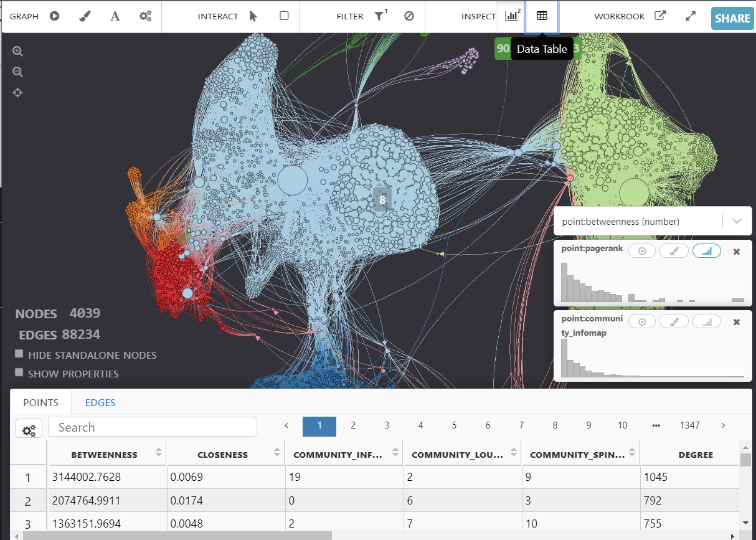Screen dimensions: 756x540
Task: Select the pointer interact tool
Action: click(253, 16)
